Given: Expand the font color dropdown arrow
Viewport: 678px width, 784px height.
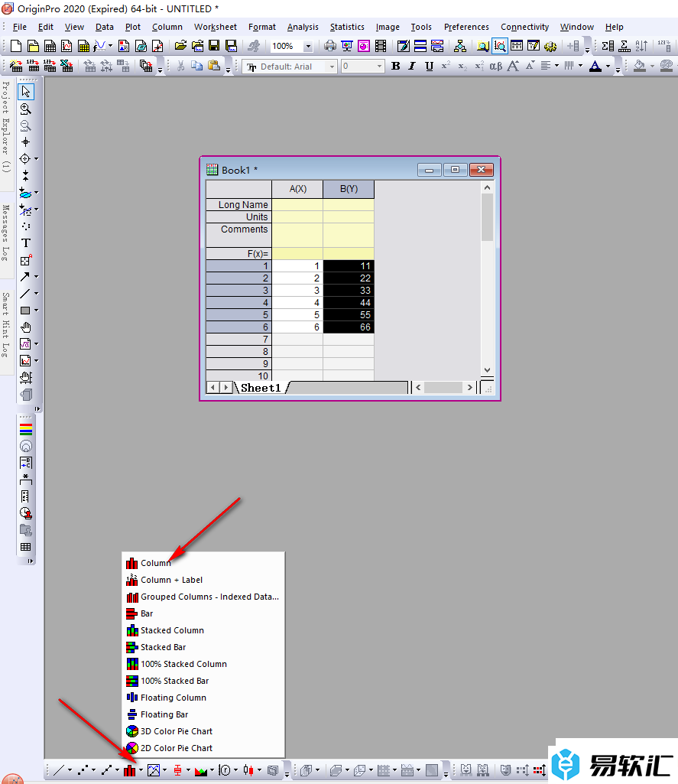Looking at the screenshot, I should point(608,66).
